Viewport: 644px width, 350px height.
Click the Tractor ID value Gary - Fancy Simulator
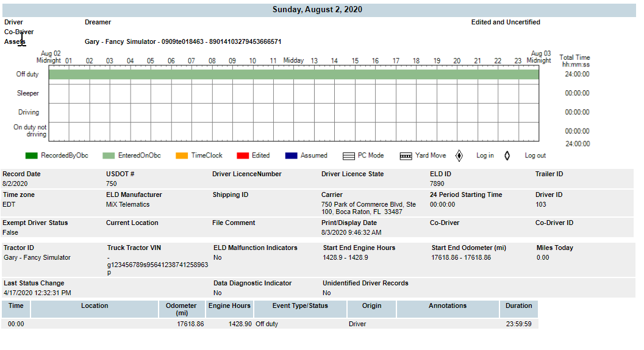coord(37,257)
